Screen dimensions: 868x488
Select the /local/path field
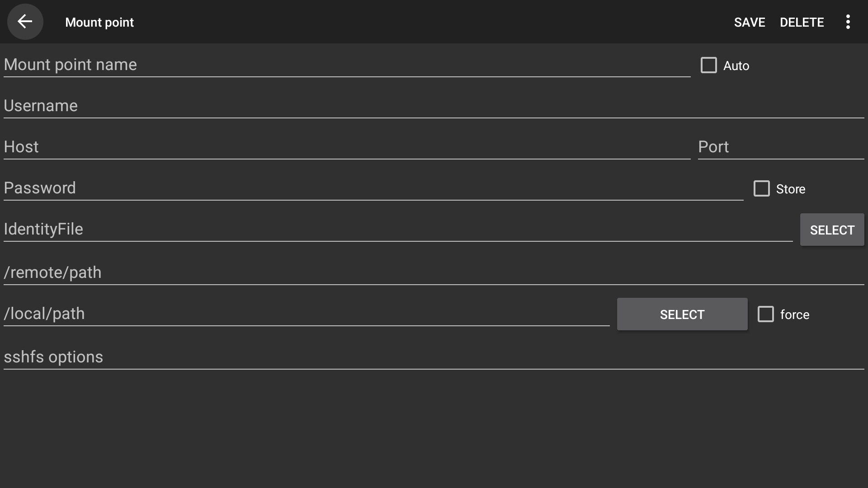(x=306, y=314)
